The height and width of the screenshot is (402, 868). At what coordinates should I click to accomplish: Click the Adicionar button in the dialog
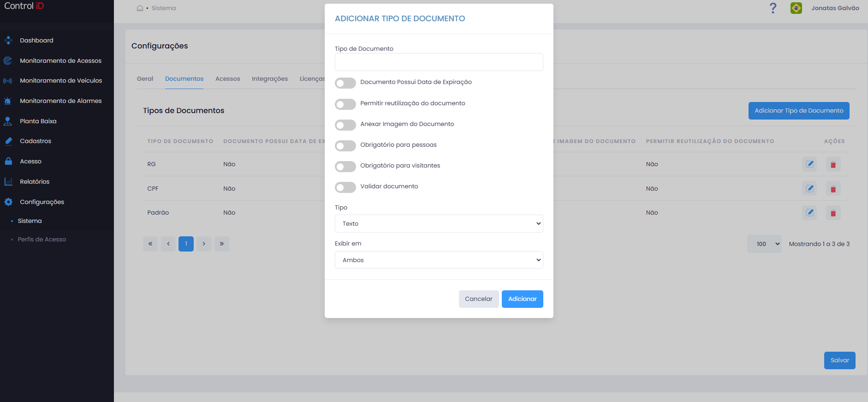coord(522,299)
